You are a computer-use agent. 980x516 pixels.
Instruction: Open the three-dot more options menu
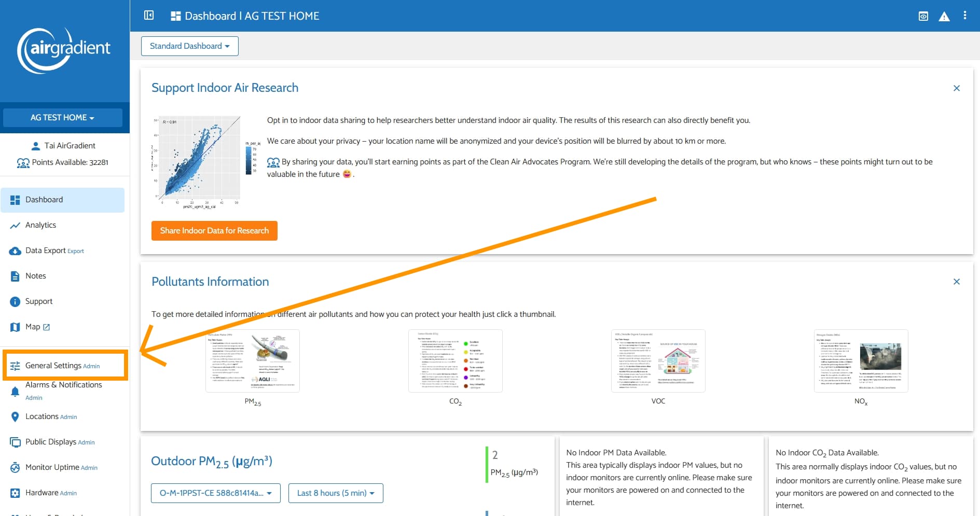(965, 16)
